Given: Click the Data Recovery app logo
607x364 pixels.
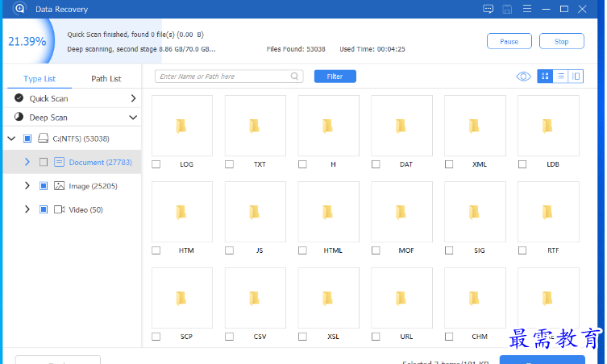Looking at the screenshot, I should click(19, 8).
